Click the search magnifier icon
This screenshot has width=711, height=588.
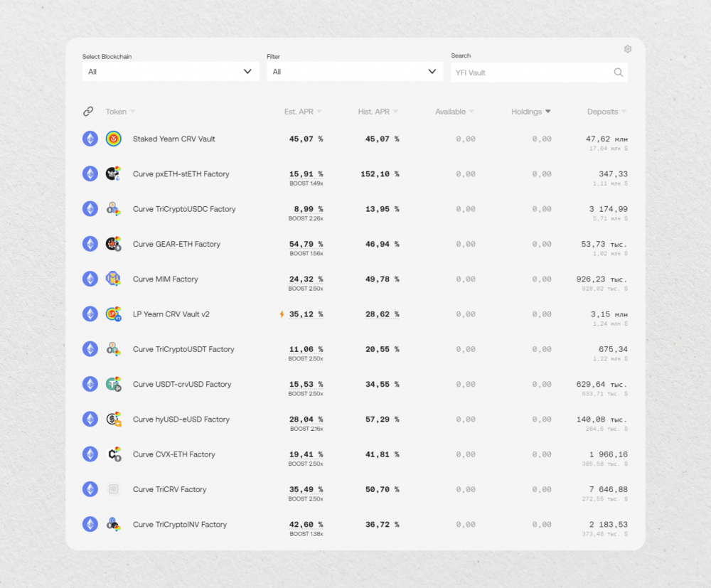click(x=618, y=73)
